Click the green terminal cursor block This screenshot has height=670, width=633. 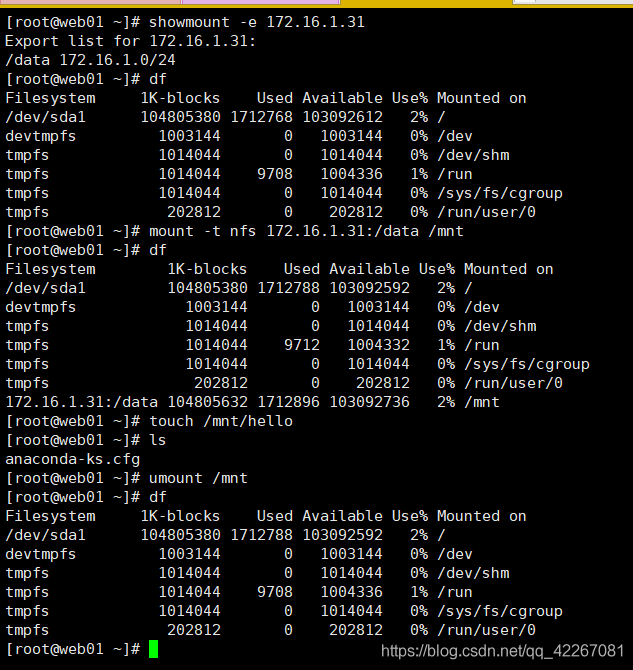[153, 649]
